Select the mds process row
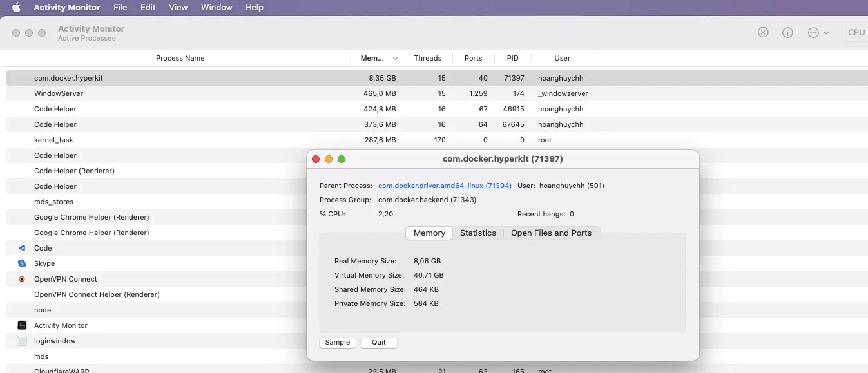Viewport: 868px width, 373px height. (157, 356)
